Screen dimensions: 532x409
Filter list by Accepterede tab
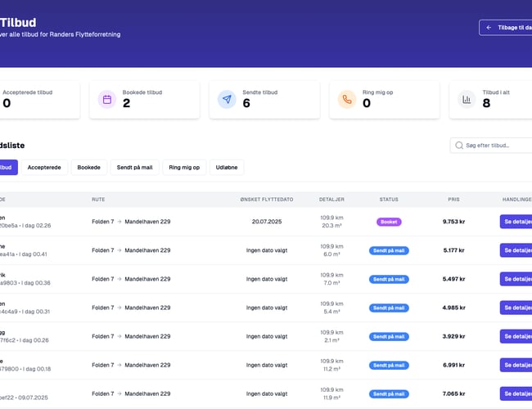coord(44,167)
